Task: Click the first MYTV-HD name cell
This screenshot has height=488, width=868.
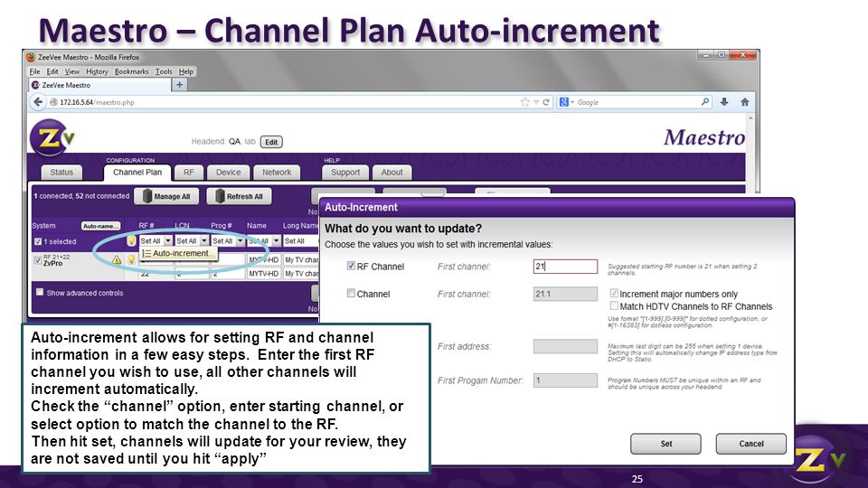Action: coord(263,259)
